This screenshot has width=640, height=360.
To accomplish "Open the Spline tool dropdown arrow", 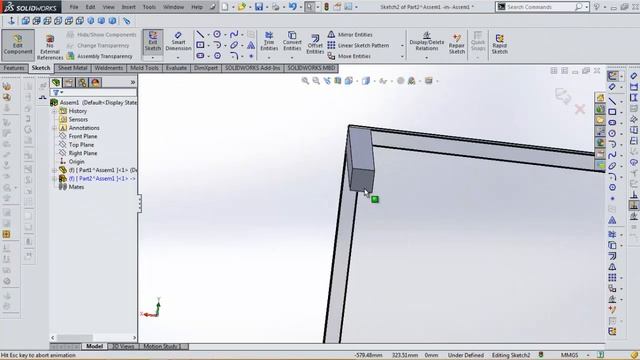I will coord(242,35).
